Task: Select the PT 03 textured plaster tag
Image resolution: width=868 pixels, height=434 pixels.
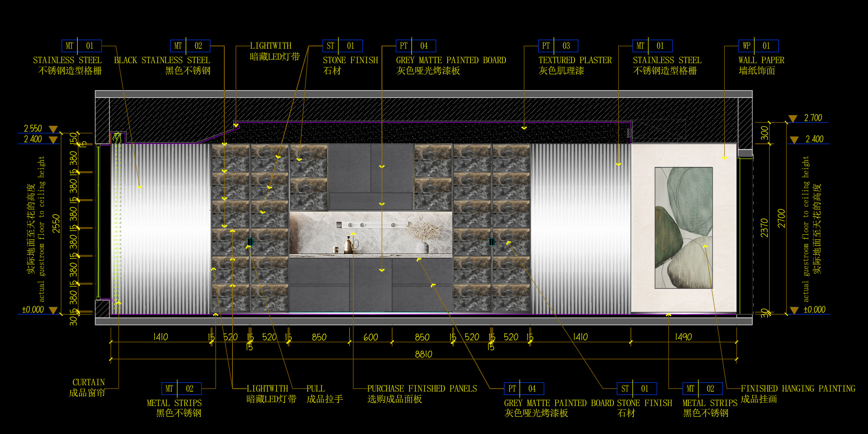Action: tap(558, 46)
